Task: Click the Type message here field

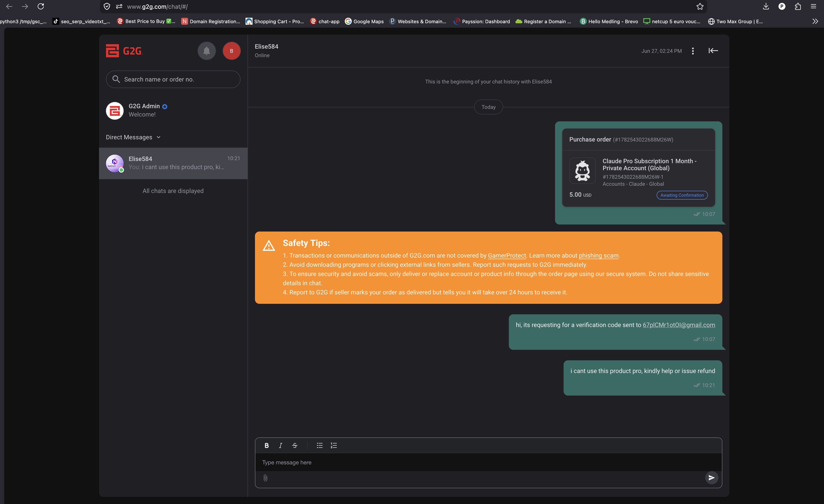Action: pyautogui.click(x=488, y=462)
